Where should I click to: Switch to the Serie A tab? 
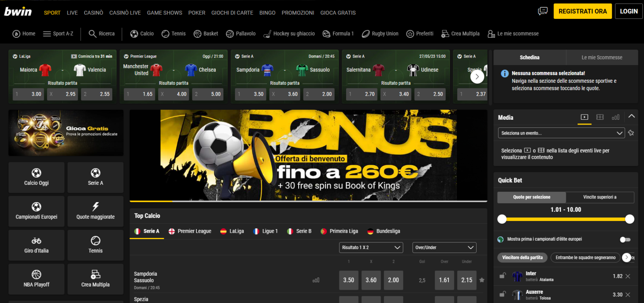pyautogui.click(x=147, y=231)
